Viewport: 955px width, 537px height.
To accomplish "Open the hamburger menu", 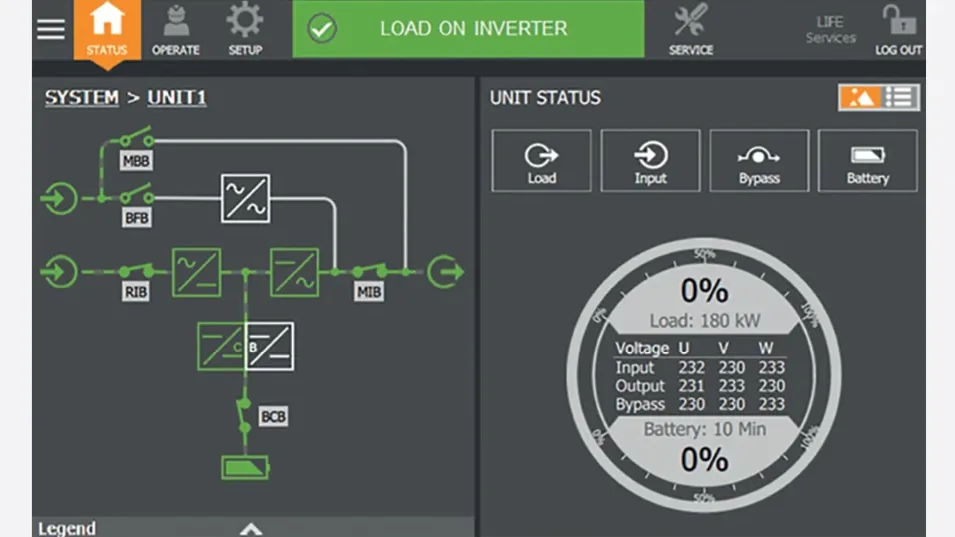I will coord(51,29).
